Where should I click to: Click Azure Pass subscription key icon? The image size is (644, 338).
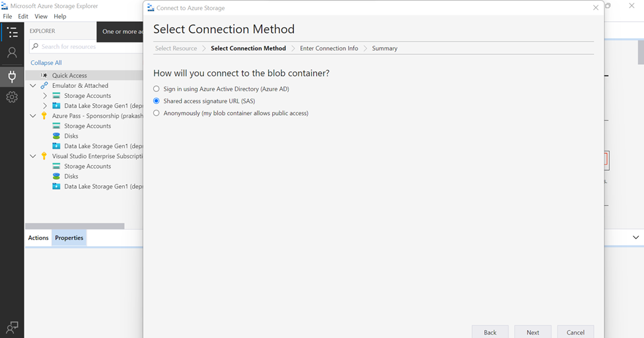click(44, 116)
